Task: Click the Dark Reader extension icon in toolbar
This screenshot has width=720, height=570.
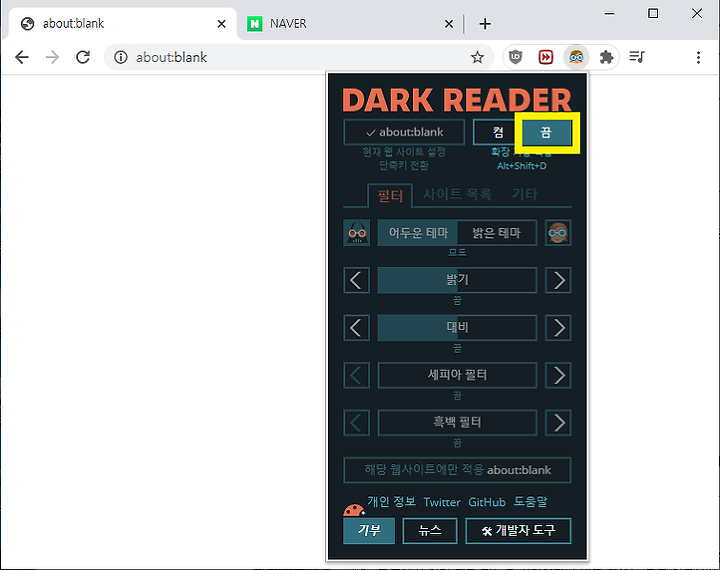Action: point(576,57)
